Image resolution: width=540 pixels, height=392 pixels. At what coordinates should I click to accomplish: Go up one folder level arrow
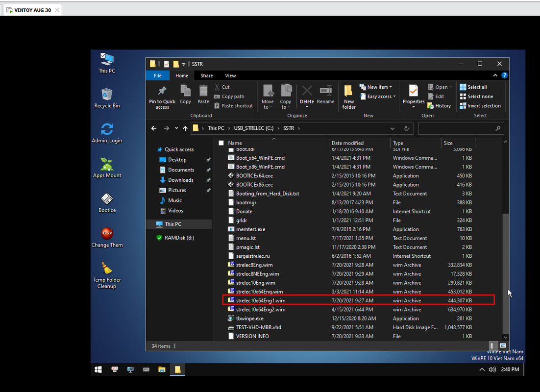(x=185, y=128)
